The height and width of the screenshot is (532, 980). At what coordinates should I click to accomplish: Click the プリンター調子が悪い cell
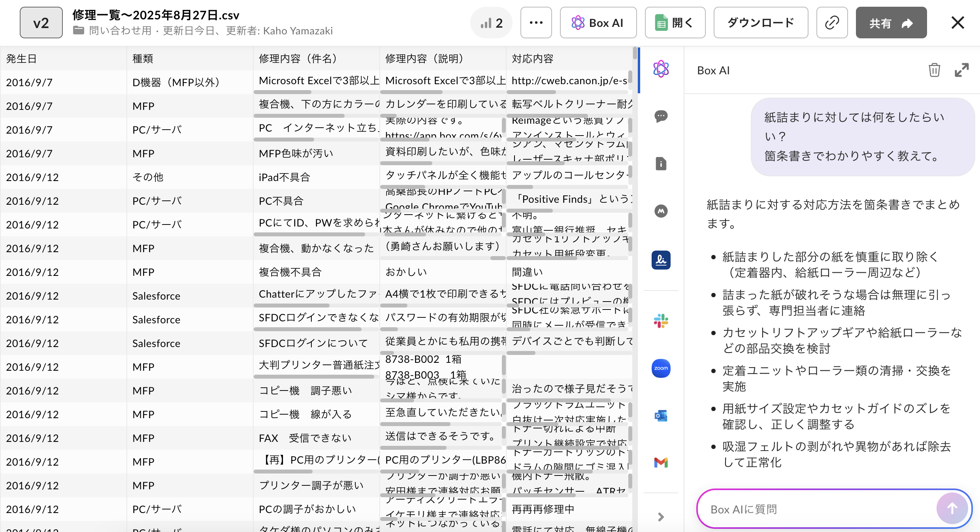pos(316,485)
